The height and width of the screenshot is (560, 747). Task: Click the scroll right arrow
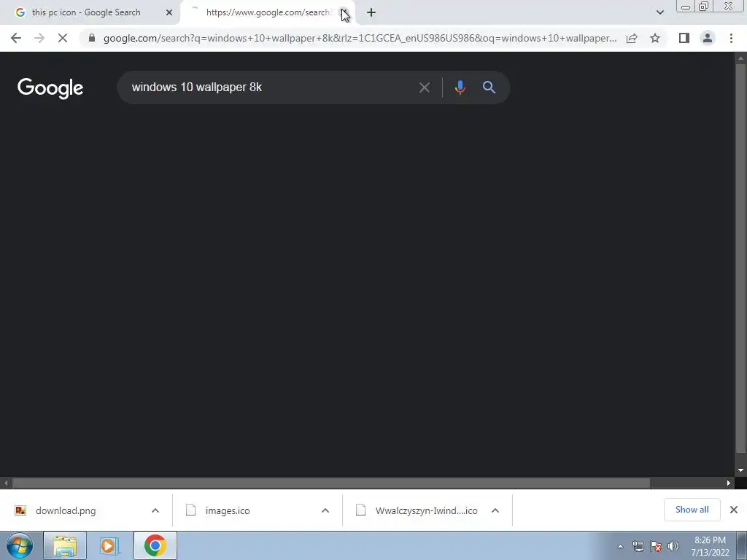pyautogui.click(x=729, y=483)
